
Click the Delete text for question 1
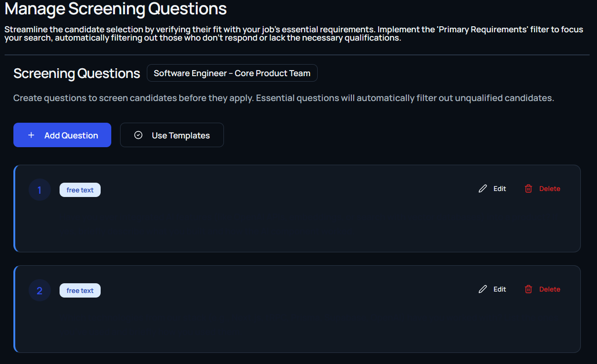click(549, 189)
